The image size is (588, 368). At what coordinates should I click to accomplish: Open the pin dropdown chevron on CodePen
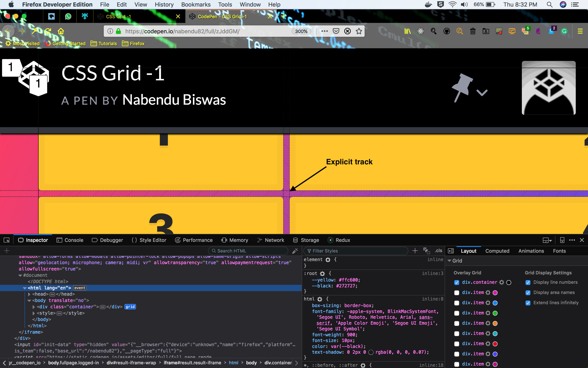[482, 92]
